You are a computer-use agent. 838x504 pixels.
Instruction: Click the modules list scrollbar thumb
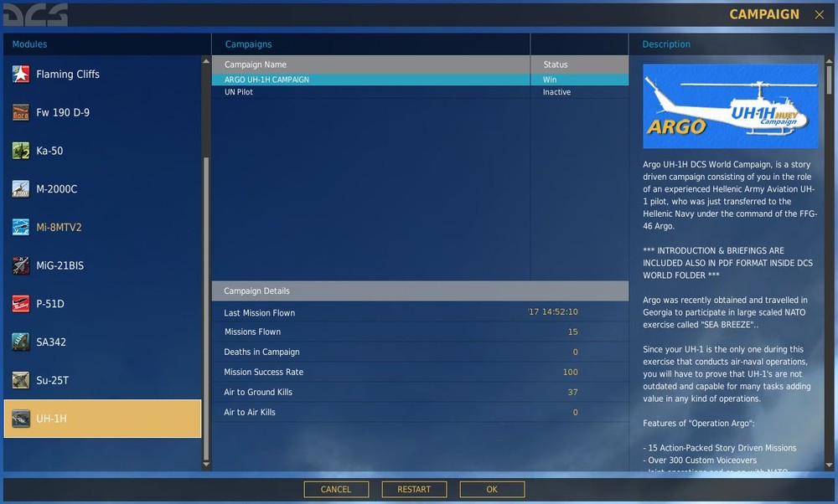(x=206, y=309)
